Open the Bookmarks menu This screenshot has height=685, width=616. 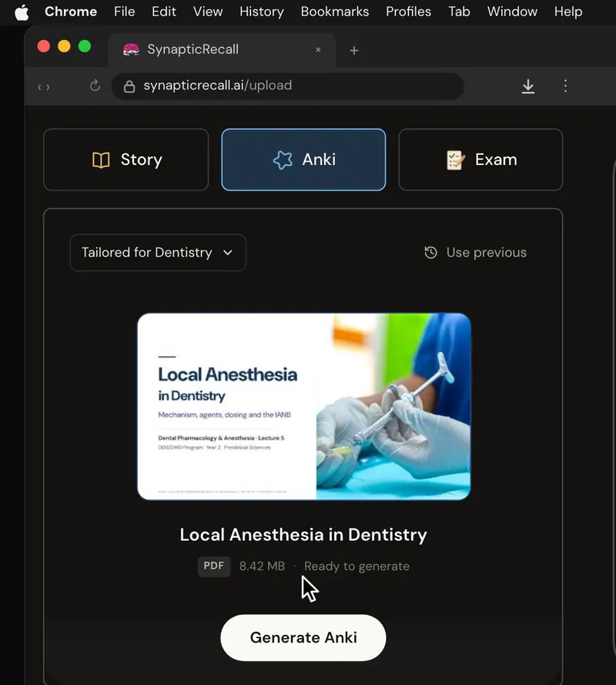coord(335,12)
